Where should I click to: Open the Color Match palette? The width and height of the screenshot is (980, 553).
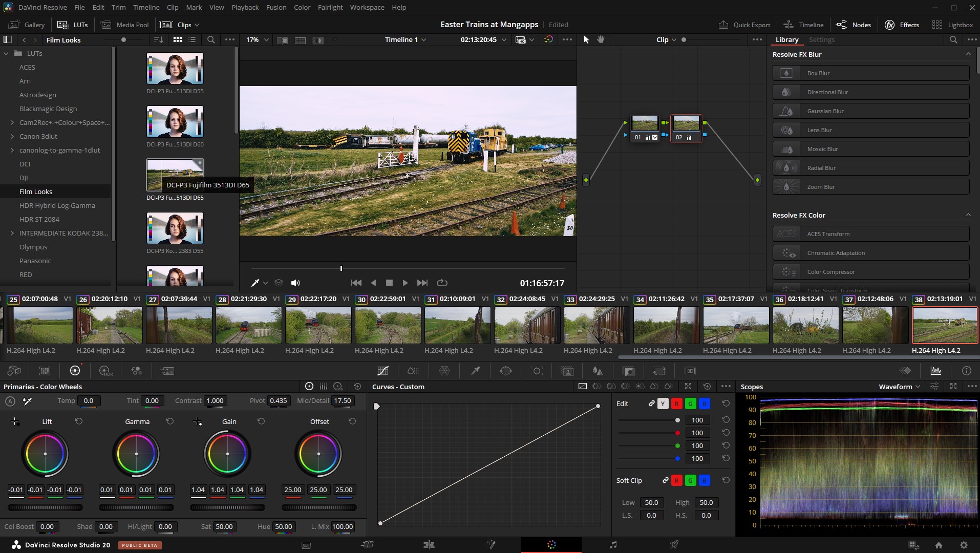45,371
